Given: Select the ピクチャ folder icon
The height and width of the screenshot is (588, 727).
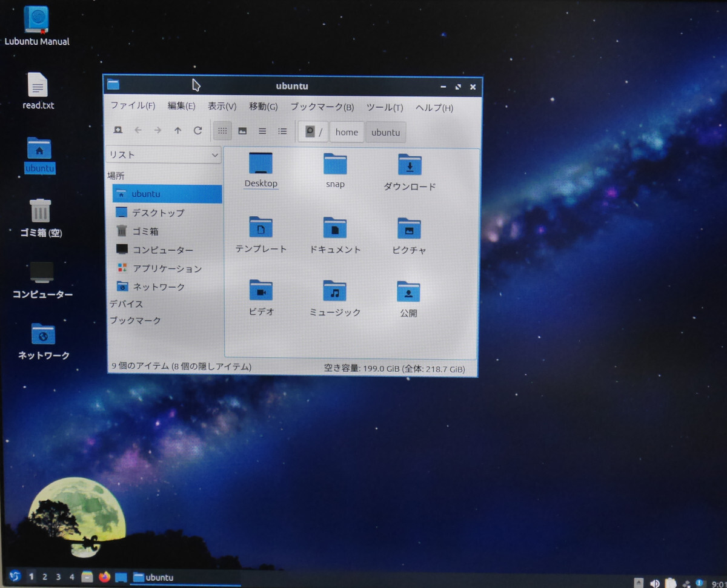Looking at the screenshot, I should [409, 237].
